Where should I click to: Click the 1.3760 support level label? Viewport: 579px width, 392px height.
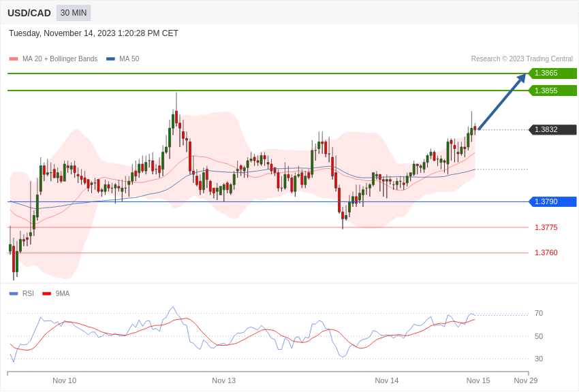pos(546,252)
